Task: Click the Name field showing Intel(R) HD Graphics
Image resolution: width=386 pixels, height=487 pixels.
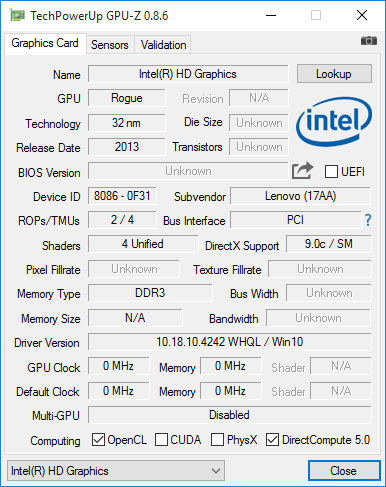Action: [x=188, y=74]
